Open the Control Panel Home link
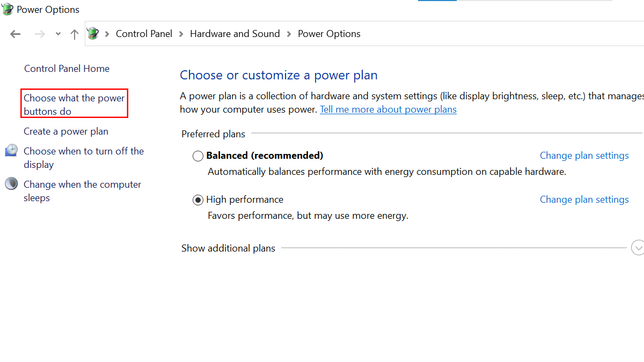Screen dimensions: 644x362 coord(67,69)
